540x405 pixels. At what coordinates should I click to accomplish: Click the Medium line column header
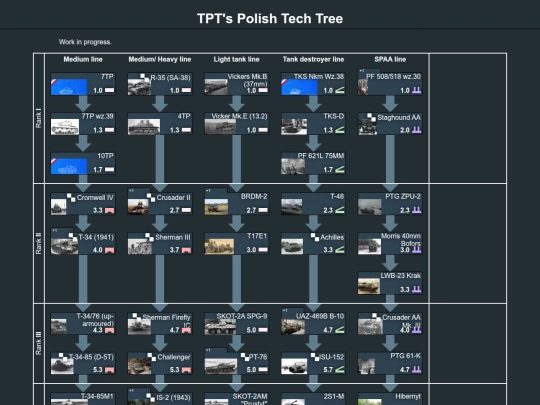click(x=83, y=59)
